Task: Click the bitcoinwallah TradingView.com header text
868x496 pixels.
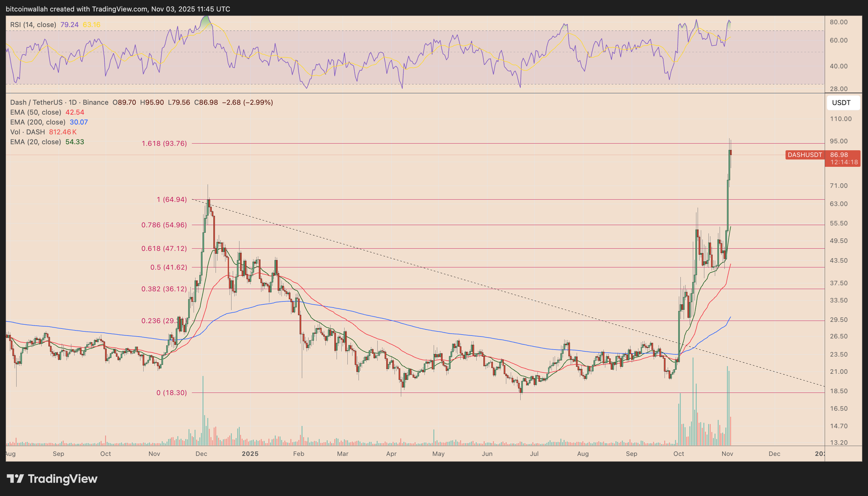Action: click(x=118, y=9)
